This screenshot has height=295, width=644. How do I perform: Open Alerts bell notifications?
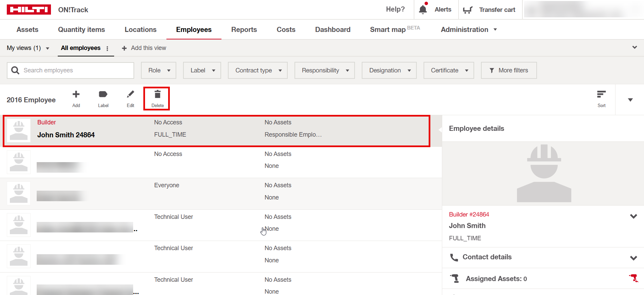click(x=423, y=10)
